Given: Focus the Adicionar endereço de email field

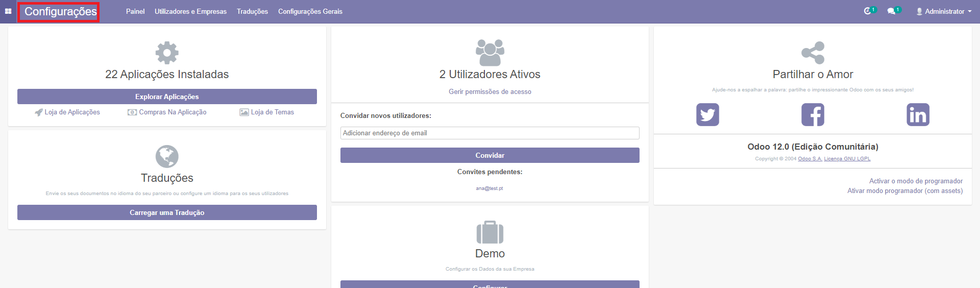Looking at the screenshot, I should 489,133.
